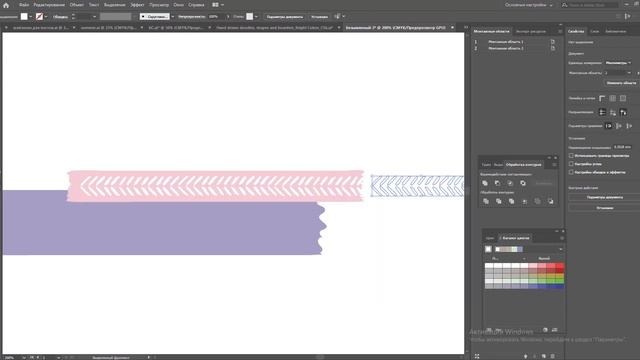Click Intersect shape mode icon
The height and width of the screenshot is (360, 640).
coord(510,183)
